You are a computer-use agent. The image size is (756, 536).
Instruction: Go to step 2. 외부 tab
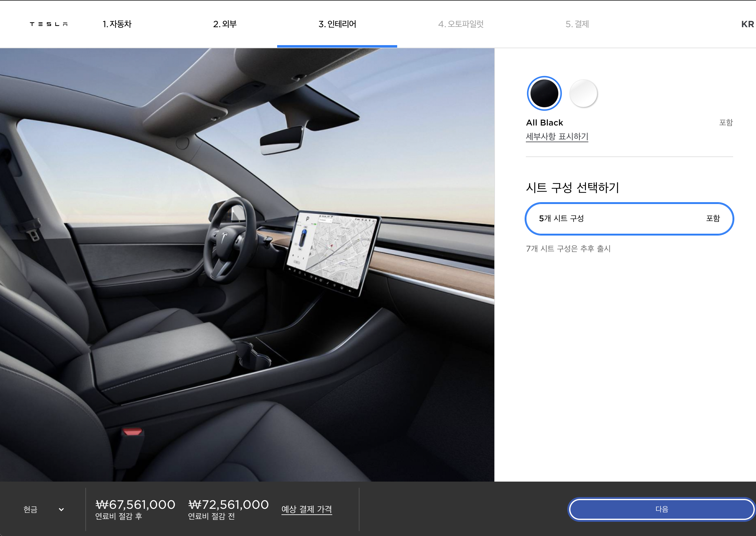click(225, 24)
